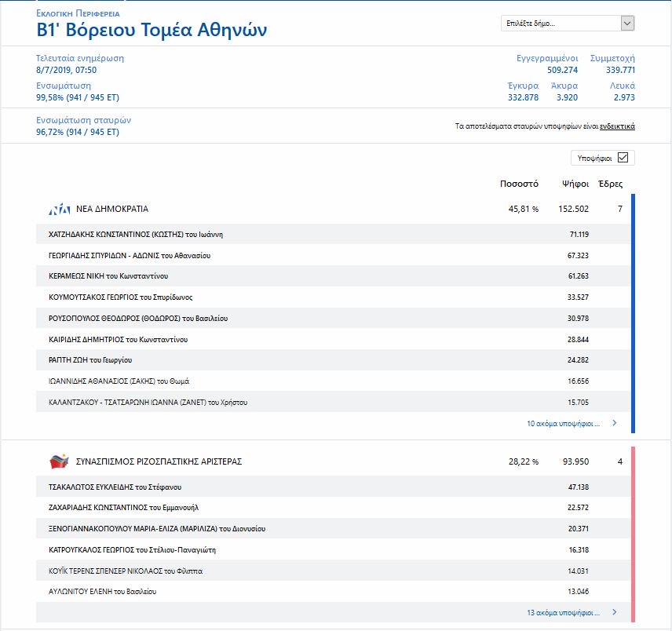This screenshot has width=672, height=631.
Task: Click the ΣΥΡΙΖΑ party flag logo
Action: (59, 461)
